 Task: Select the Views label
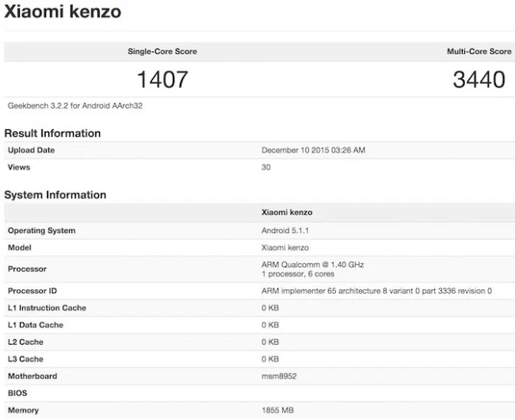19,167
